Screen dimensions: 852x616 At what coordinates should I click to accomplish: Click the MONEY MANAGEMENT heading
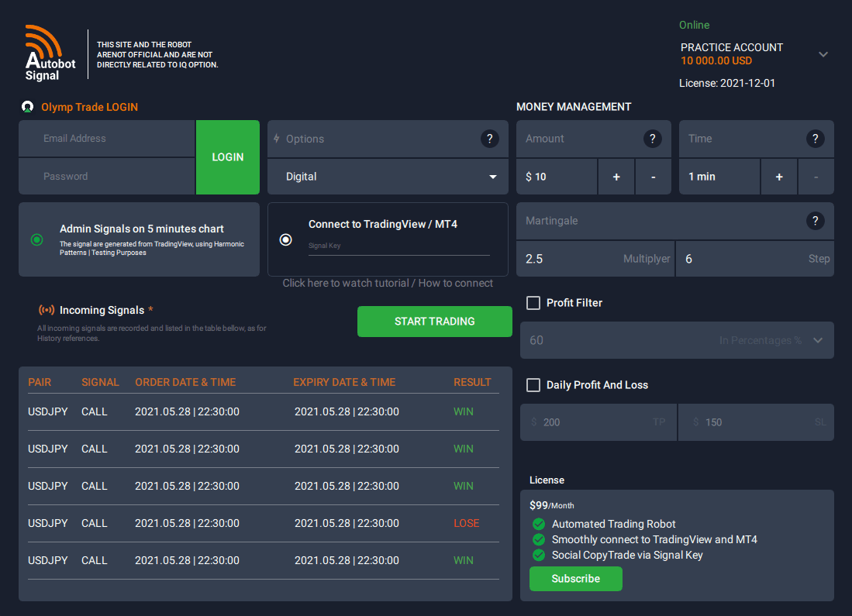click(574, 107)
